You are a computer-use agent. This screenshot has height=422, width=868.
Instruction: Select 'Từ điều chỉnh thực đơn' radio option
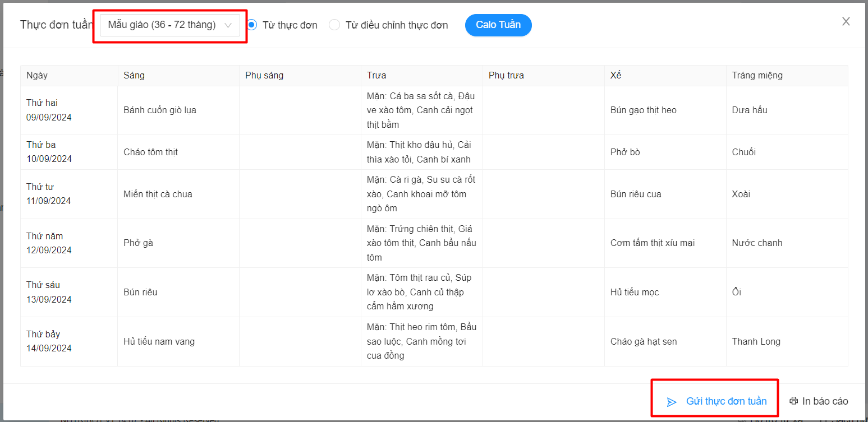click(x=334, y=25)
